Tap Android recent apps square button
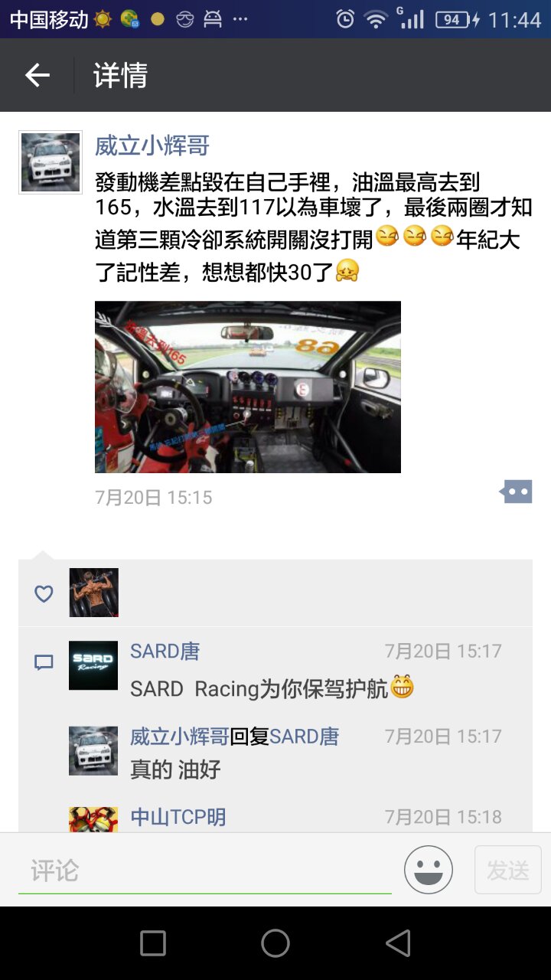551x980 pixels. coord(153,943)
